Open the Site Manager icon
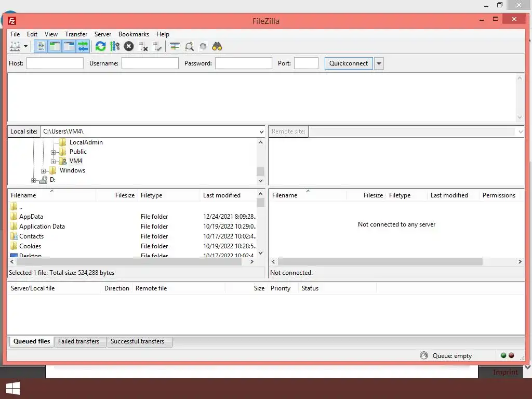The width and height of the screenshot is (532, 399). (15, 46)
